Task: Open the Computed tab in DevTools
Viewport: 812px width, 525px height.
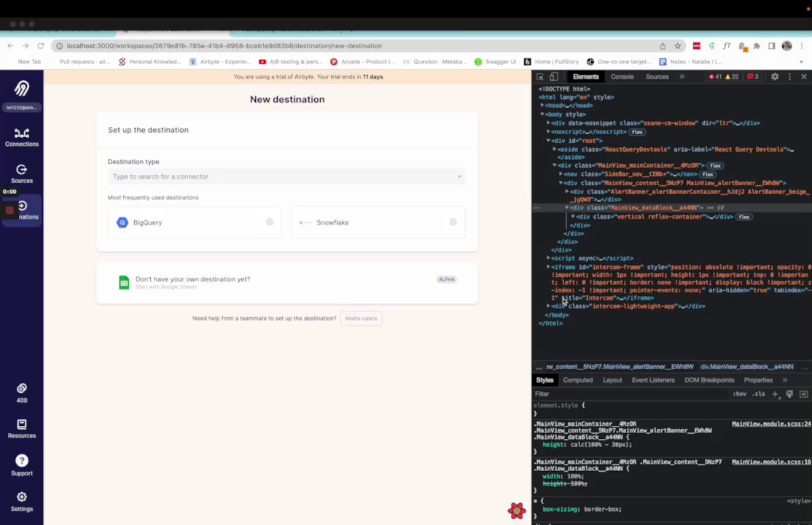Action: (x=578, y=380)
